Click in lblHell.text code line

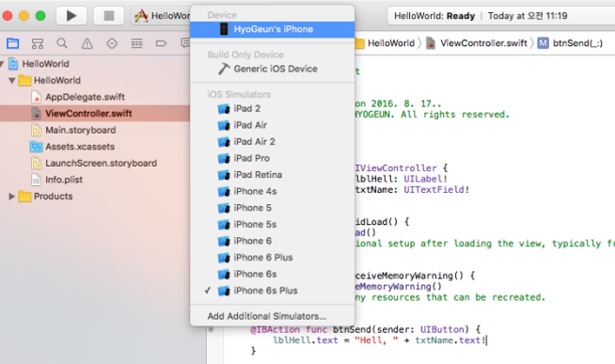point(379,340)
